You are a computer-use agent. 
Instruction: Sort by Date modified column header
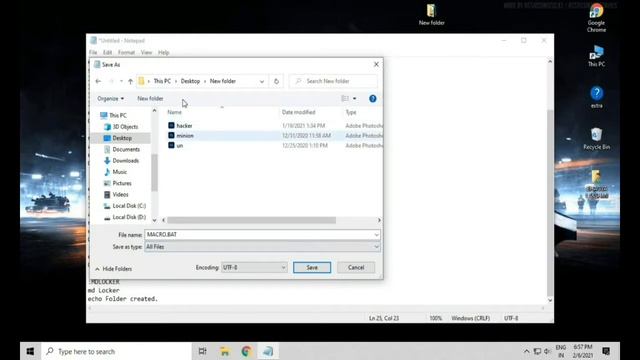click(298, 112)
